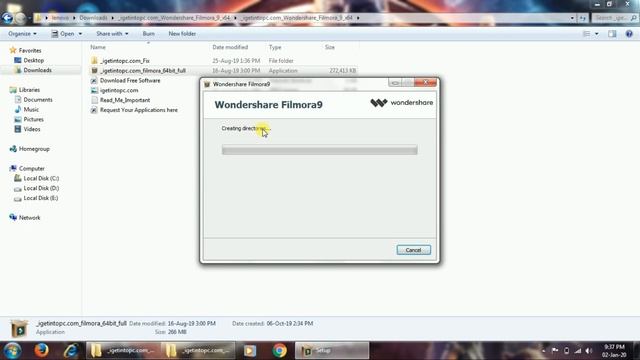
Task: Select the Read_Me_Important file
Action: click(x=124, y=100)
